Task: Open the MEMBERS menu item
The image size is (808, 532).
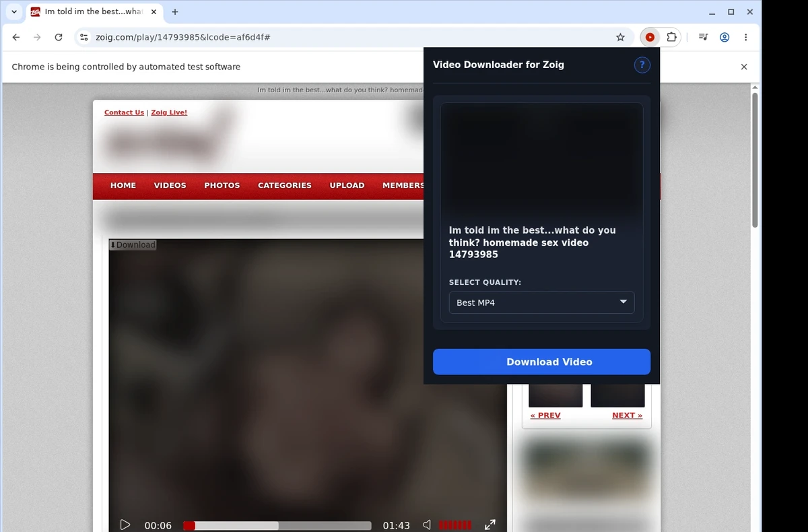Action: click(x=403, y=185)
